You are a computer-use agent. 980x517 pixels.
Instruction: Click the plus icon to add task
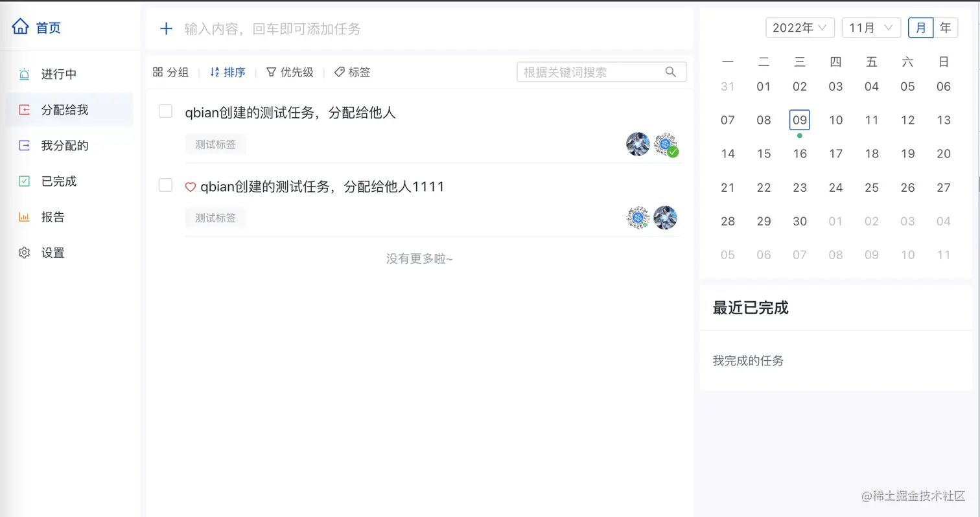pos(166,29)
